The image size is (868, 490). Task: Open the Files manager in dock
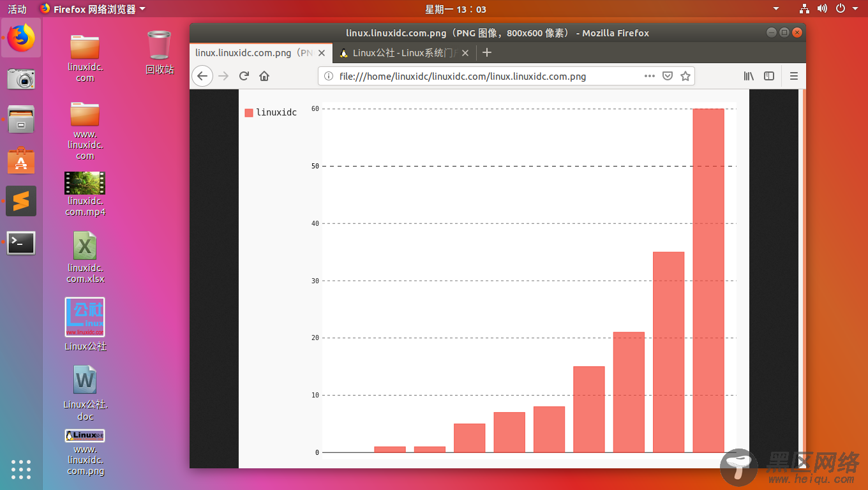21,119
